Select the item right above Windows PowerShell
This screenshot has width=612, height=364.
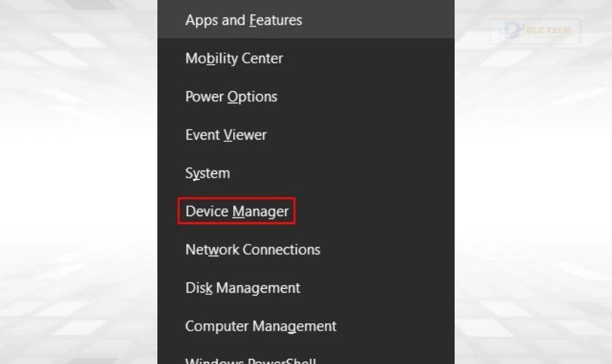click(x=261, y=326)
